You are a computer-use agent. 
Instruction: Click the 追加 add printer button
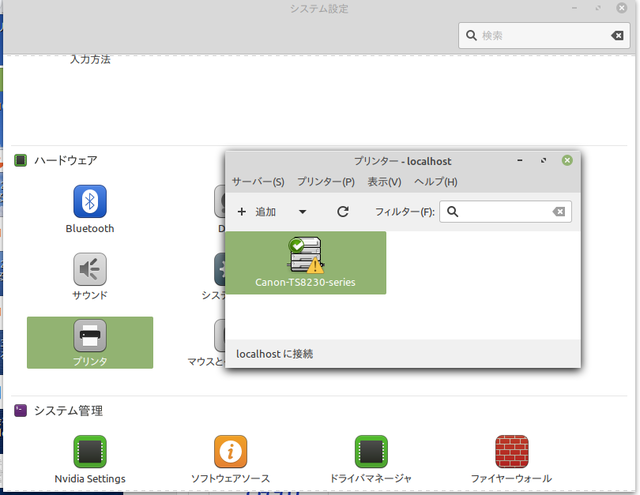(257, 212)
